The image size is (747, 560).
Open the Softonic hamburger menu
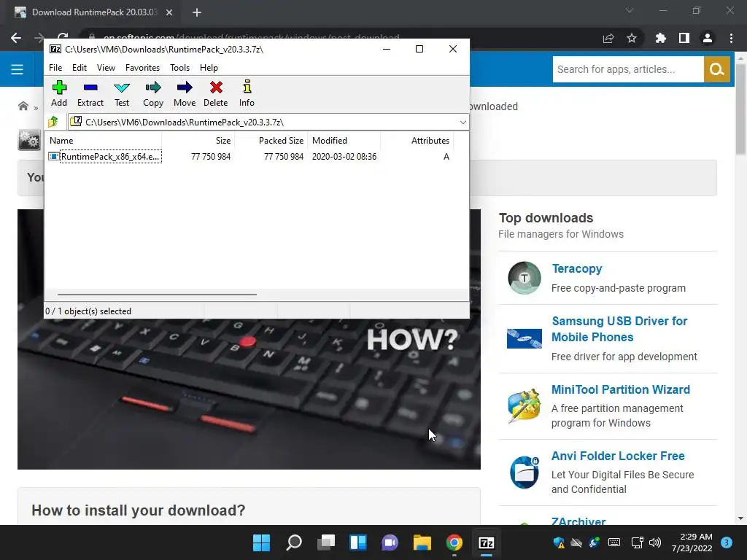pyautogui.click(x=18, y=69)
